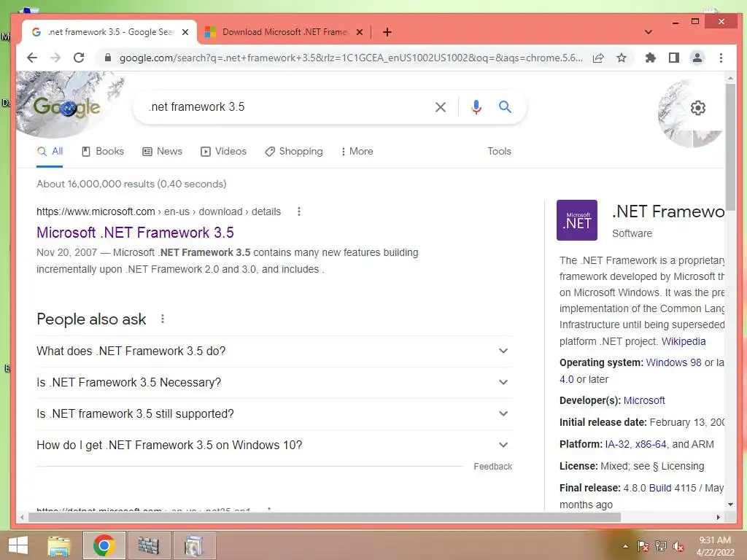Open the IA-32 platform link
747x560 pixels.
coord(617,444)
